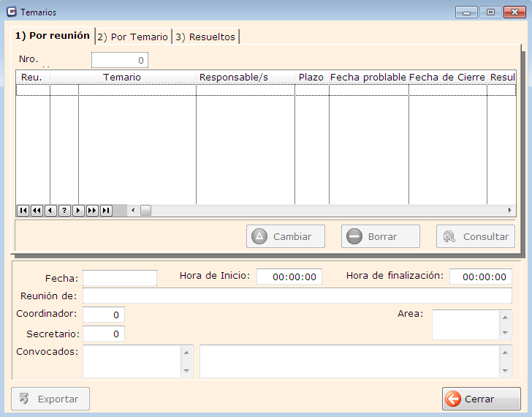
Task: Click Area list scroll up arrow
Action: coord(505,318)
